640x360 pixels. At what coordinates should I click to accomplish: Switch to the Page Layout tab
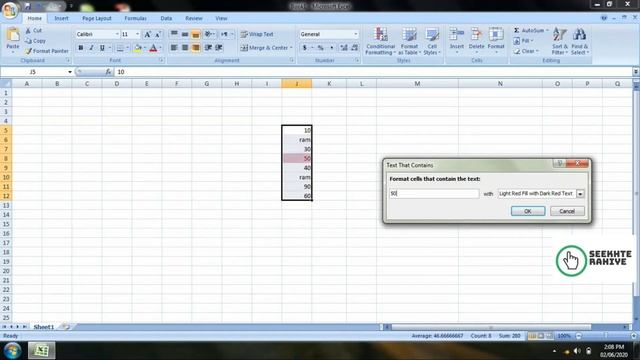[x=97, y=18]
